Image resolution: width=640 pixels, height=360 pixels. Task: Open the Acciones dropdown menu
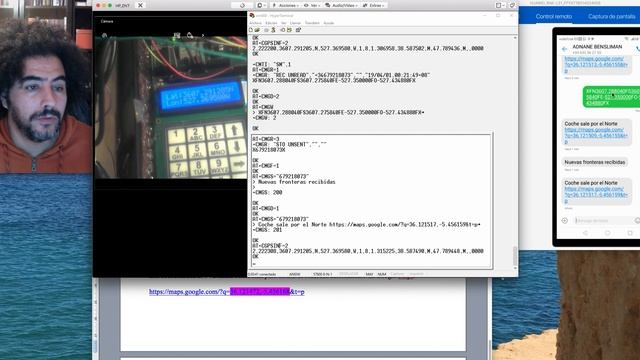coord(285,5)
